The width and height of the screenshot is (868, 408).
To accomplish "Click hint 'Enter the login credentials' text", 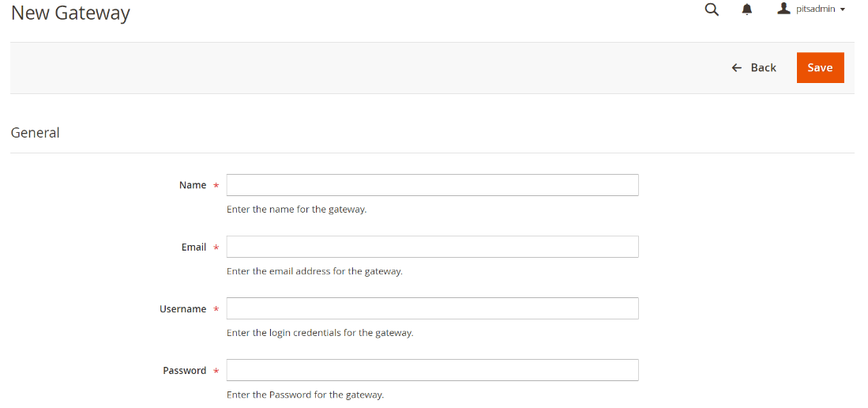I will click(320, 333).
